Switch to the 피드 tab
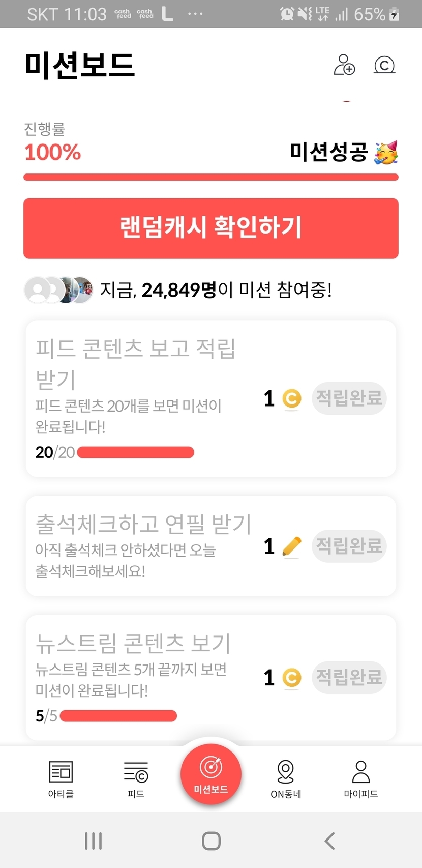Viewport: 422px width, 868px height. coord(136,779)
